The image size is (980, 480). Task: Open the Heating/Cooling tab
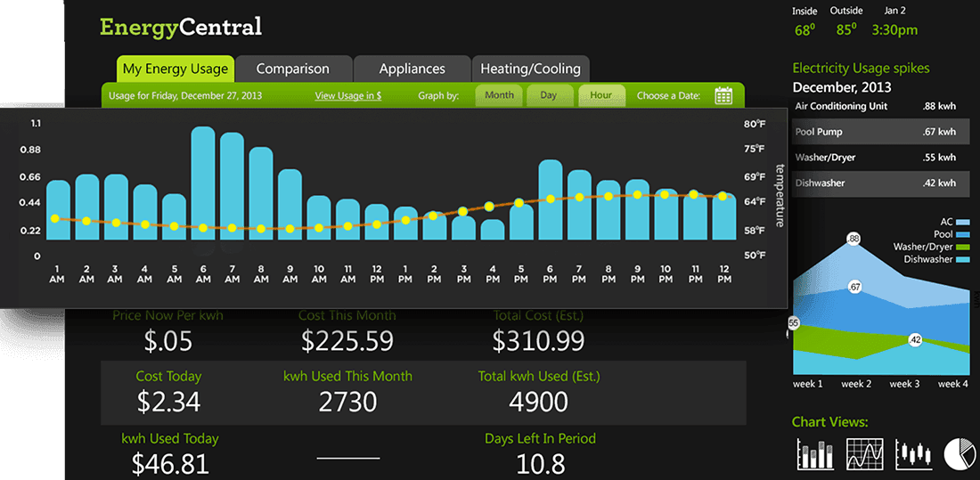531,69
